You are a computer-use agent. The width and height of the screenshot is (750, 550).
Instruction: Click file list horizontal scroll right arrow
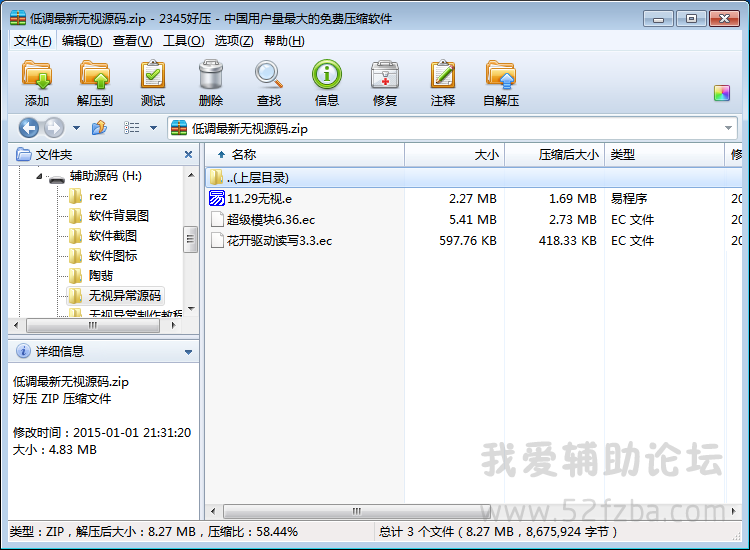click(734, 511)
